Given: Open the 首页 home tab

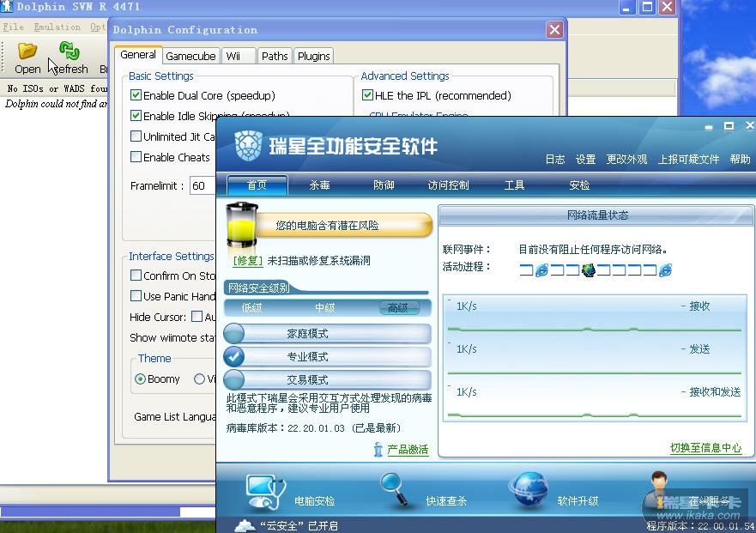Looking at the screenshot, I should pyautogui.click(x=257, y=185).
